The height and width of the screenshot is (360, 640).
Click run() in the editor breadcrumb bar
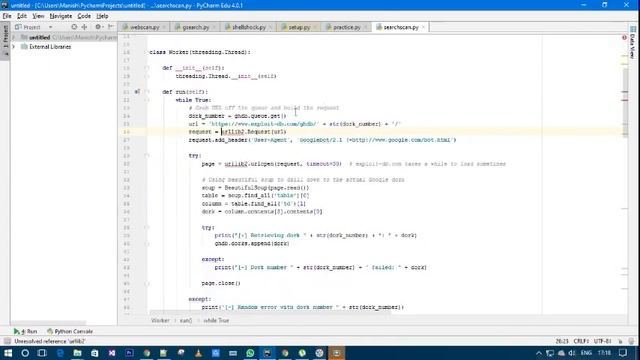point(186,320)
